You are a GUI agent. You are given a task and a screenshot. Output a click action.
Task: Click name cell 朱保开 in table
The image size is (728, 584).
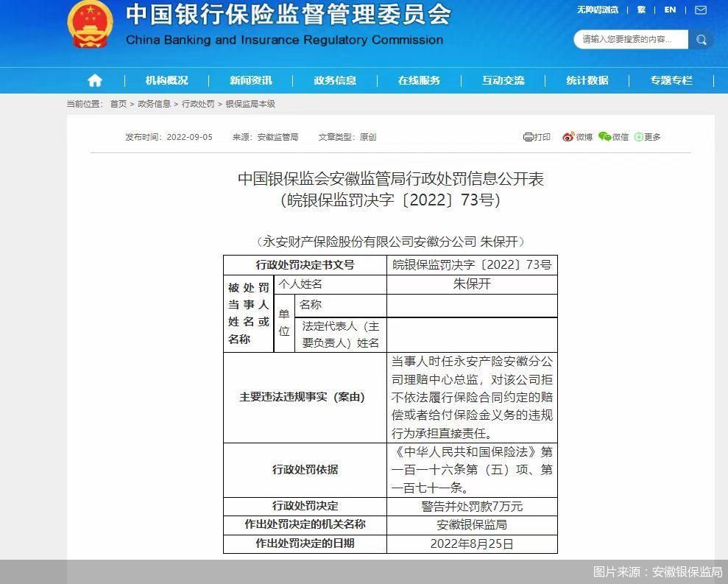pos(472,284)
